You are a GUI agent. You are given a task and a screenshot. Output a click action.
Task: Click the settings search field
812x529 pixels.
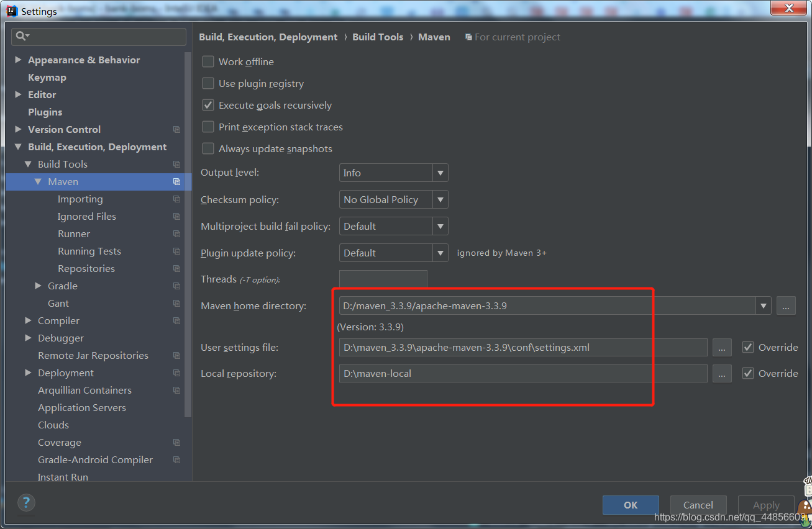99,37
